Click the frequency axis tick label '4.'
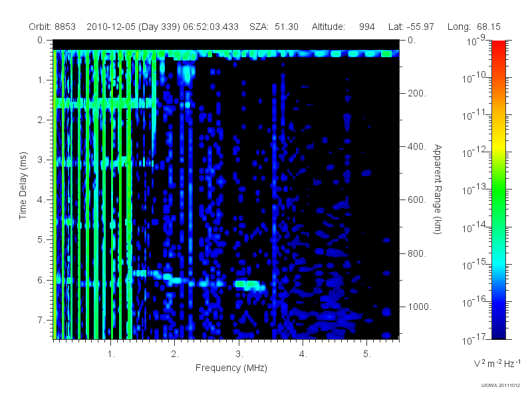This screenshot has width=532, height=399. [x=303, y=354]
